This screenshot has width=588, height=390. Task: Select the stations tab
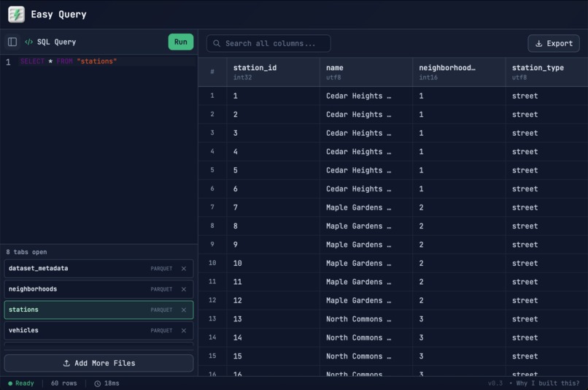click(x=98, y=310)
